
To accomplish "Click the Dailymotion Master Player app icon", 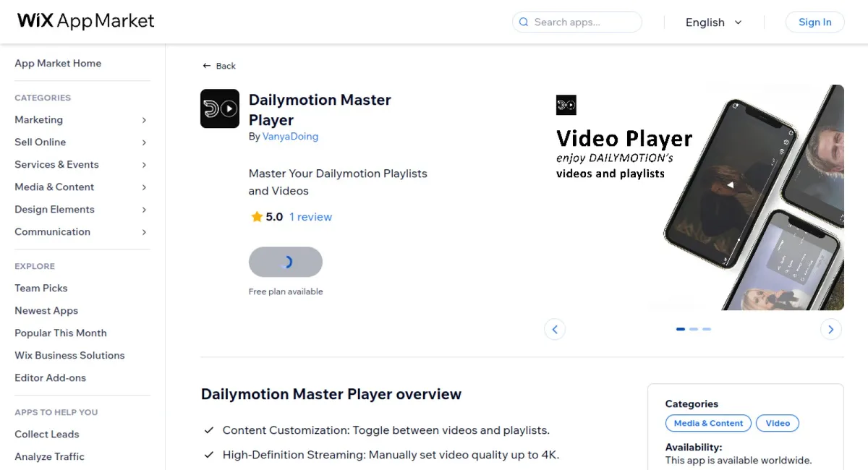I will coord(220,108).
